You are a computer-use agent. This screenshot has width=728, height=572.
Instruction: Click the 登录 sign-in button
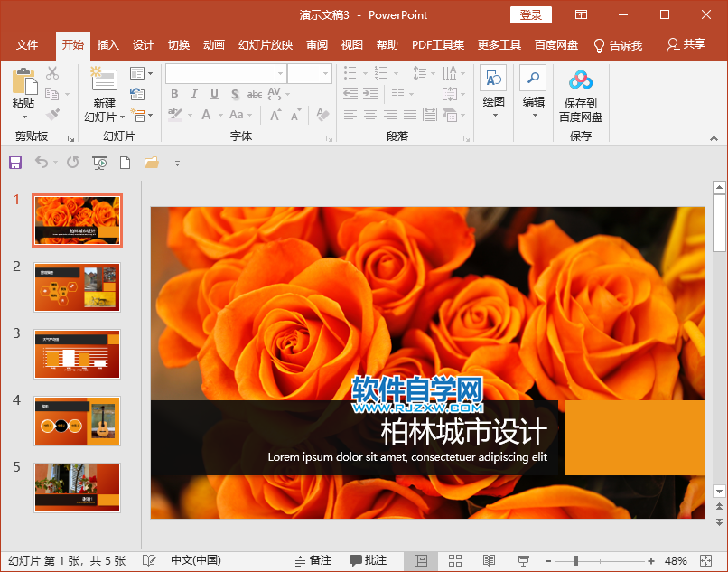point(530,14)
